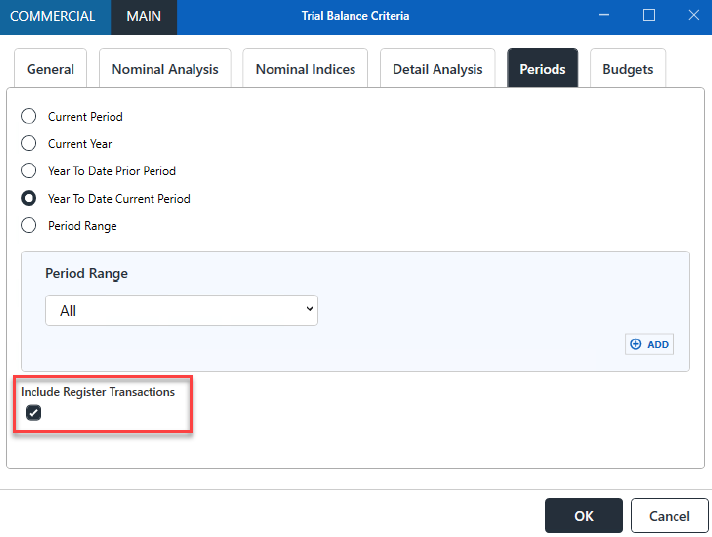Click the Cancel button
This screenshot has height=537, width=712.
[x=669, y=516]
